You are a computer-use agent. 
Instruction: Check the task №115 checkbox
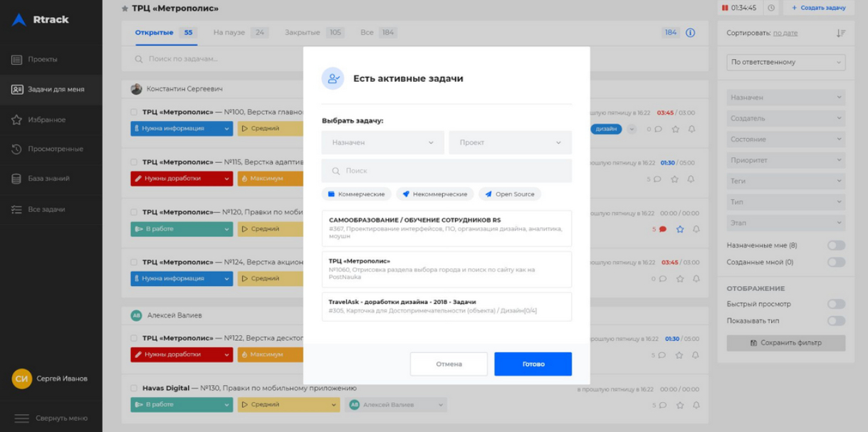134,162
